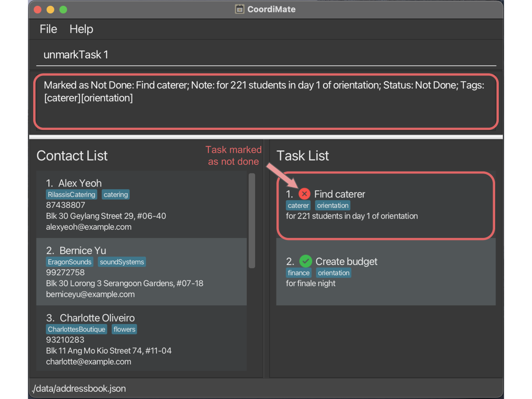The image size is (532, 399).
Task: Open the File menu
Action: 48,29
